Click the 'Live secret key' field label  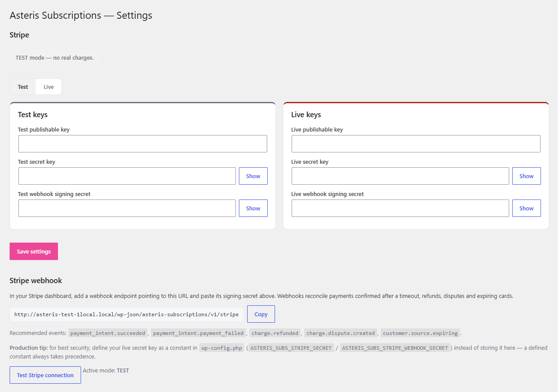tap(310, 162)
